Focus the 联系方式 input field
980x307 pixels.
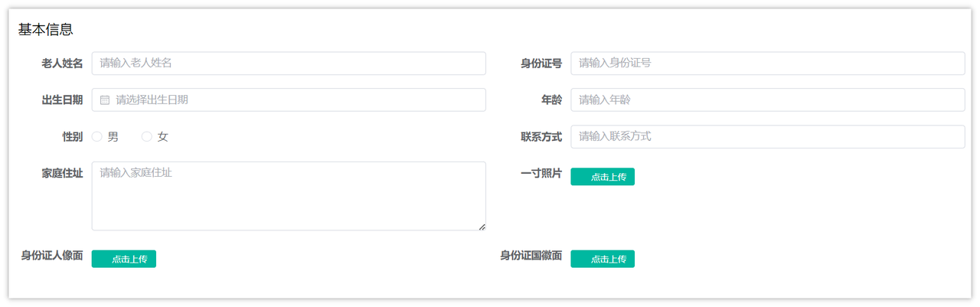768,137
